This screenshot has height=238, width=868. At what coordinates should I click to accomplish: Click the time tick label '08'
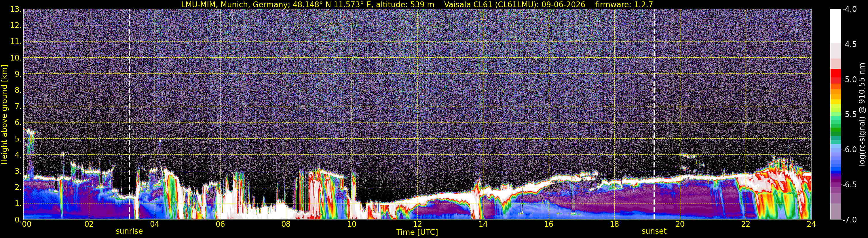(x=286, y=224)
